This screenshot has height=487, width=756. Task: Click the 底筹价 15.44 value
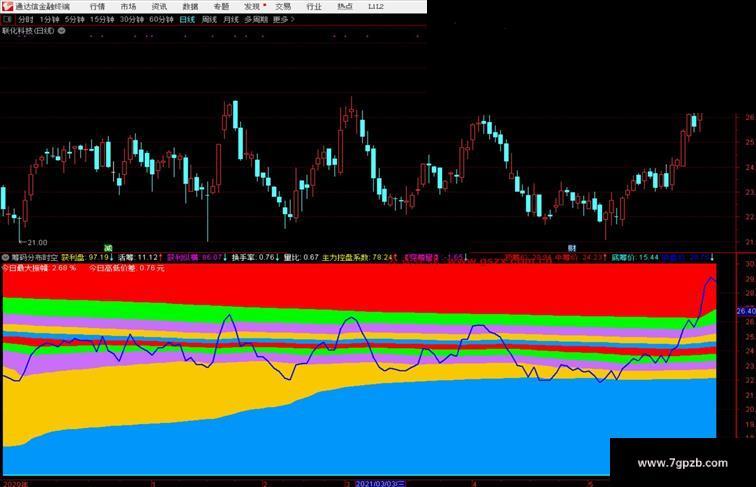pyautogui.click(x=635, y=258)
